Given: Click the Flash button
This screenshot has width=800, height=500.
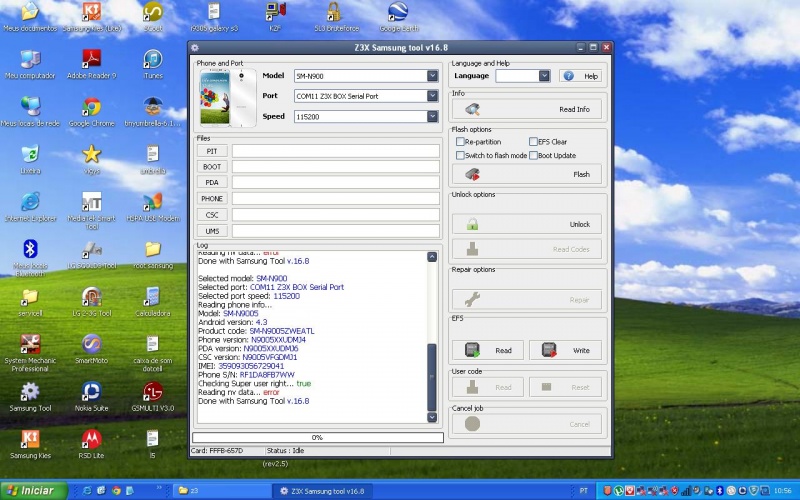Looking at the screenshot, I should pos(527,174).
